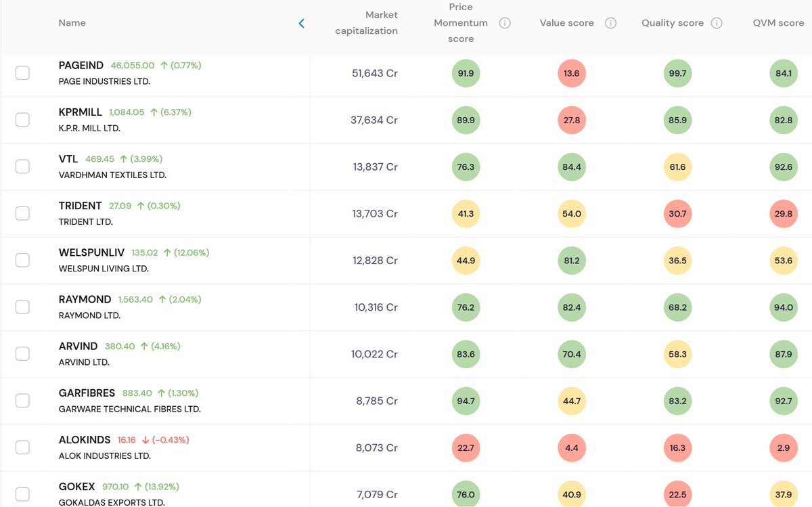Select the VTL row checkbox
This screenshot has width=812, height=507.
pyautogui.click(x=22, y=167)
